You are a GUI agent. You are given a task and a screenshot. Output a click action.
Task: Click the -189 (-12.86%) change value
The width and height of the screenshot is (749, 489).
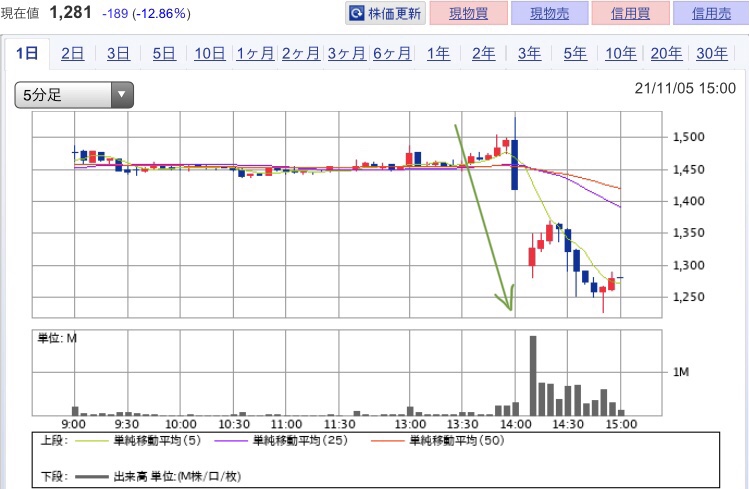146,13
